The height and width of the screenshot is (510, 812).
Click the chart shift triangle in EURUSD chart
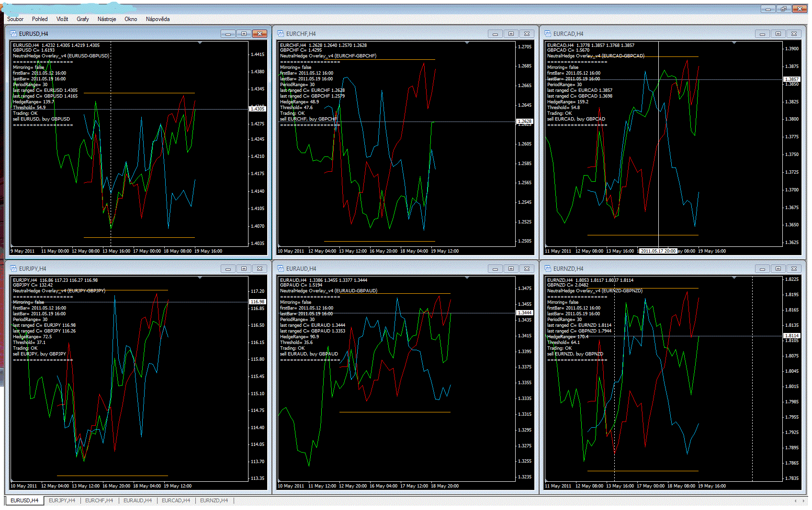click(200, 43)
